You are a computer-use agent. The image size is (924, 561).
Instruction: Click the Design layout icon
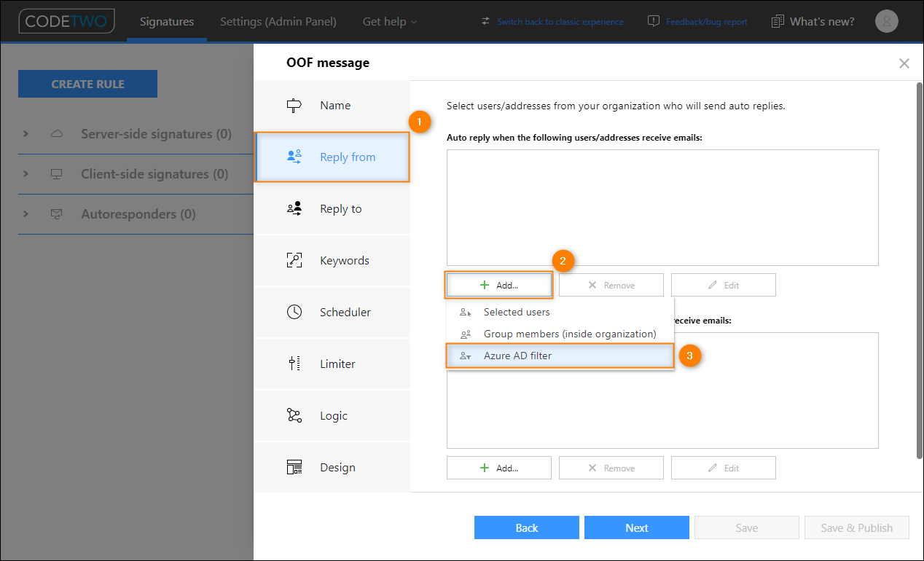click(x=294, y=468)
